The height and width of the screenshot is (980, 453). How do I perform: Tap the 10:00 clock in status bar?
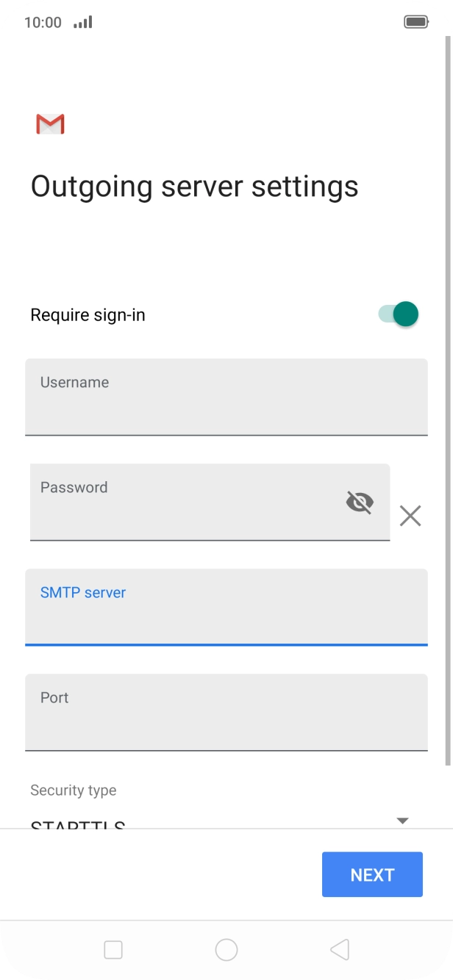(43, 22)
